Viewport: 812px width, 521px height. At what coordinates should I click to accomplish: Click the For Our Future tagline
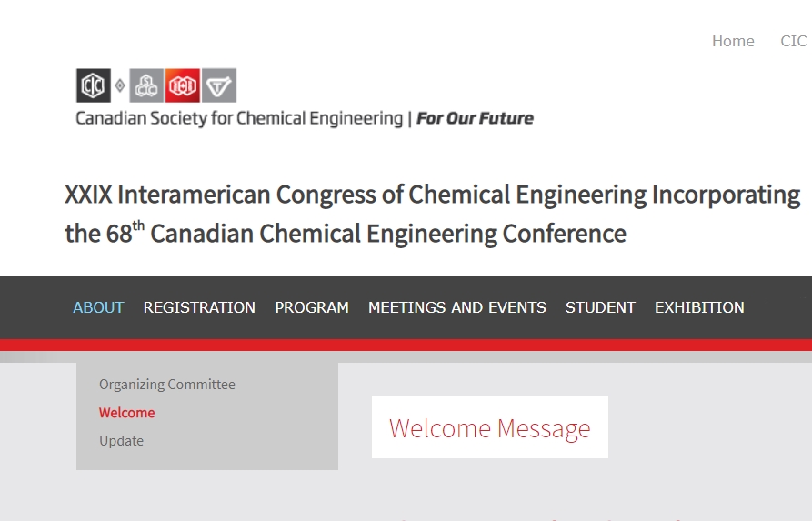point(476,118)
